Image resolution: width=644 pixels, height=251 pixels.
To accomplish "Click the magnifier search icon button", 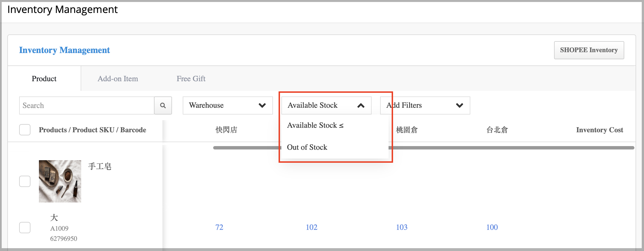I will pos(163,105).
